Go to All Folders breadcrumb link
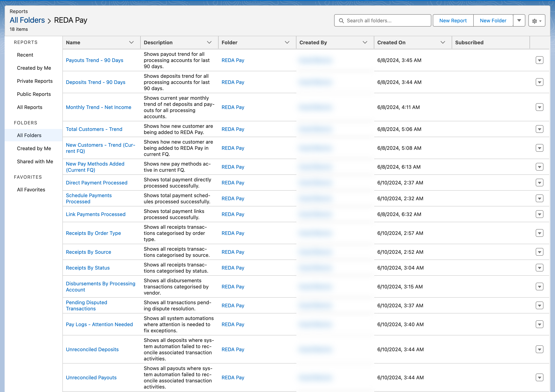This screenshot has width=555, height=392. coord(27,20)
